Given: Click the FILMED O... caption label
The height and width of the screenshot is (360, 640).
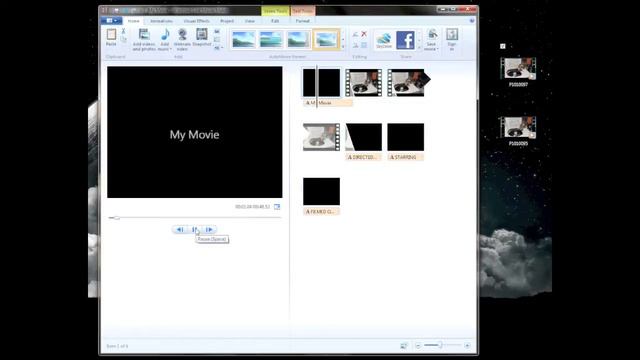Looking at the screenshot, I should click(x=321, y=211).
